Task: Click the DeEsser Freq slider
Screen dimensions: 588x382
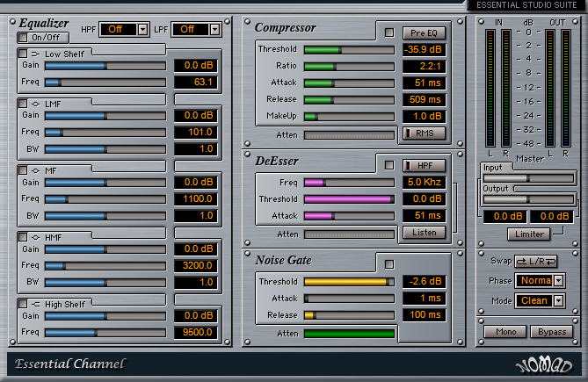Action: [349, 183]
